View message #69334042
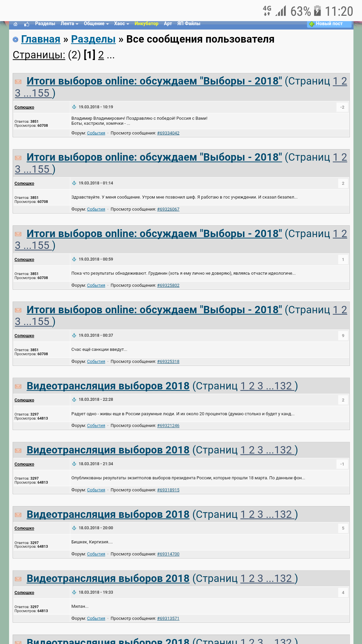362x644 pixels. (168, 133)
